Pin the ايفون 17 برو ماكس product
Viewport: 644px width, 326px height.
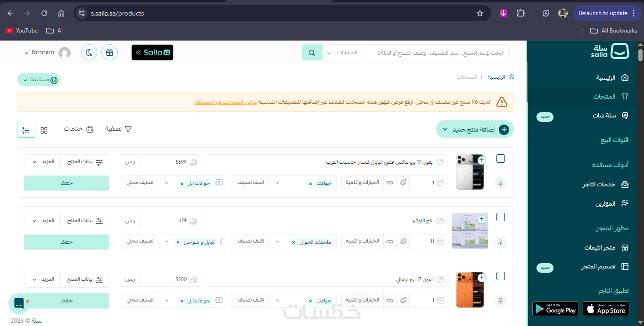point(501,184)
